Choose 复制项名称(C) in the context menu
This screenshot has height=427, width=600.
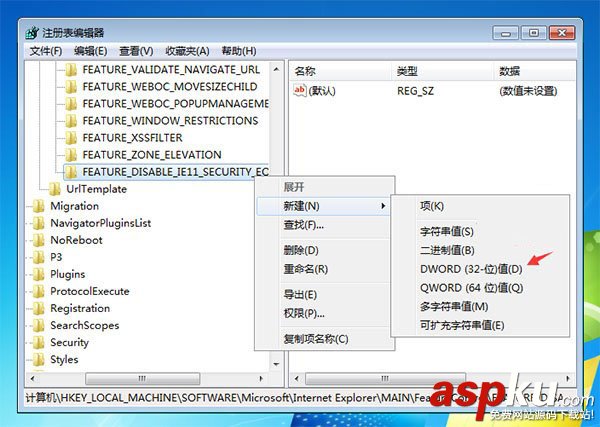(325, 339)
